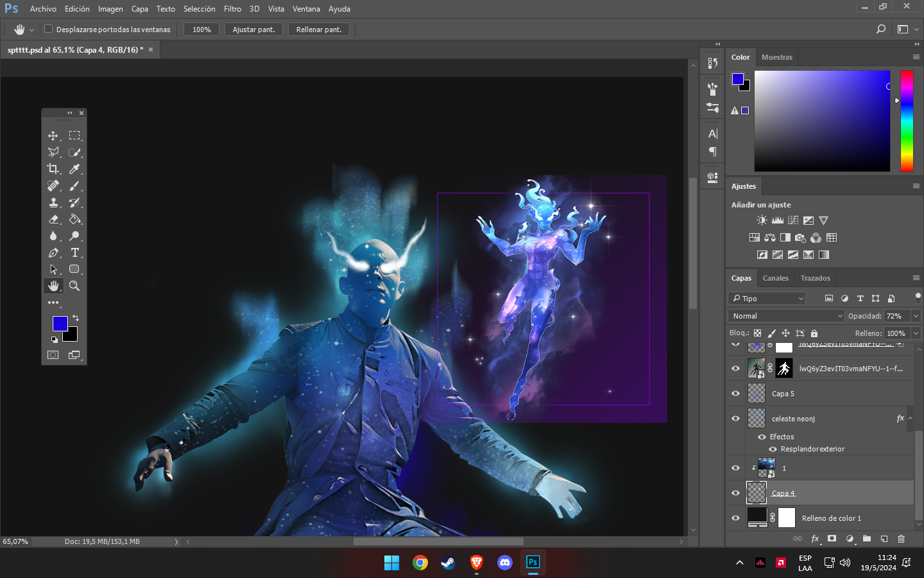
Task: Select the Move tool
Action: tap(53, 136)
